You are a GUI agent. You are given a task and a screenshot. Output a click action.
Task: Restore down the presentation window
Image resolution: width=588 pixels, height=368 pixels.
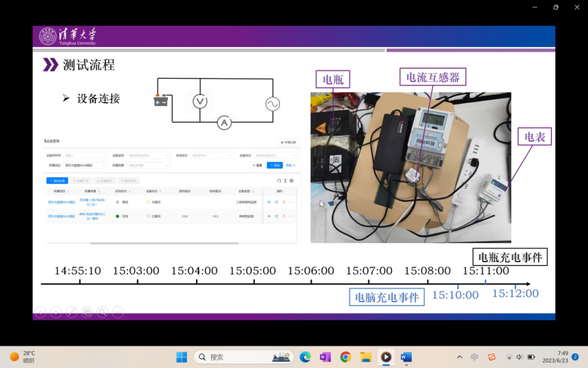point(556,7)
